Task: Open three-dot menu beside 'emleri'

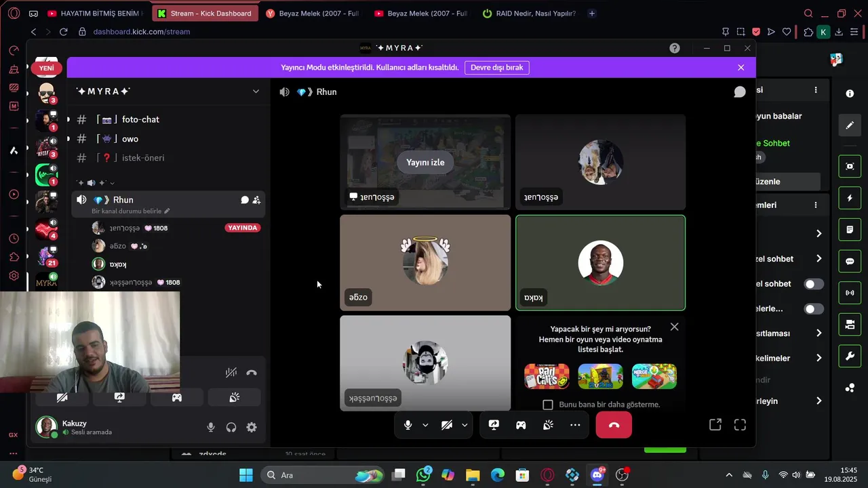Action: pyautogui.click(x=816, y=205)
